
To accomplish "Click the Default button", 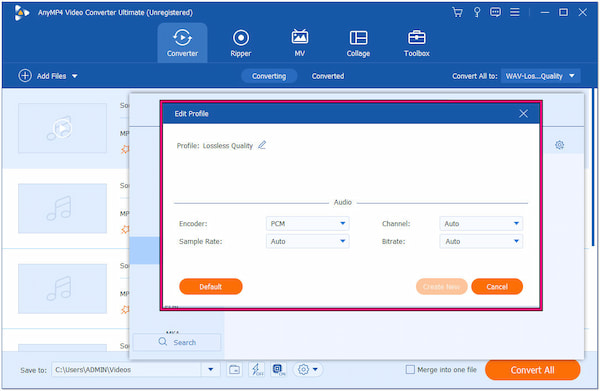I will click(x=210, y=287).
